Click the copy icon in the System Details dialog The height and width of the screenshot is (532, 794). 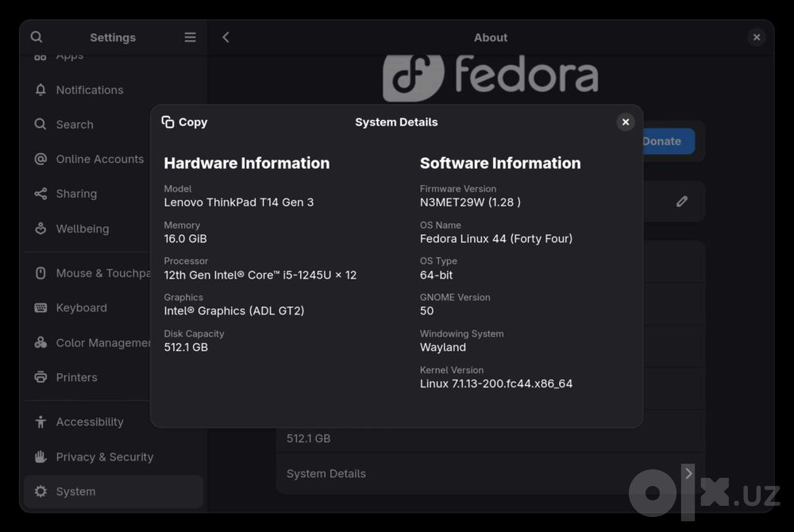tap(168, 122)
